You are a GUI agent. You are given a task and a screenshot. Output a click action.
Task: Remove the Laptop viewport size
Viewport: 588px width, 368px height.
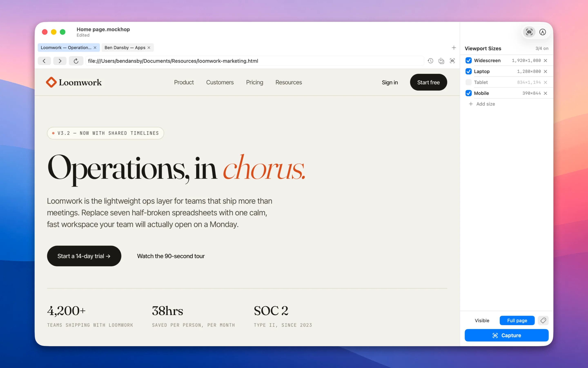(x=546, y=72)
